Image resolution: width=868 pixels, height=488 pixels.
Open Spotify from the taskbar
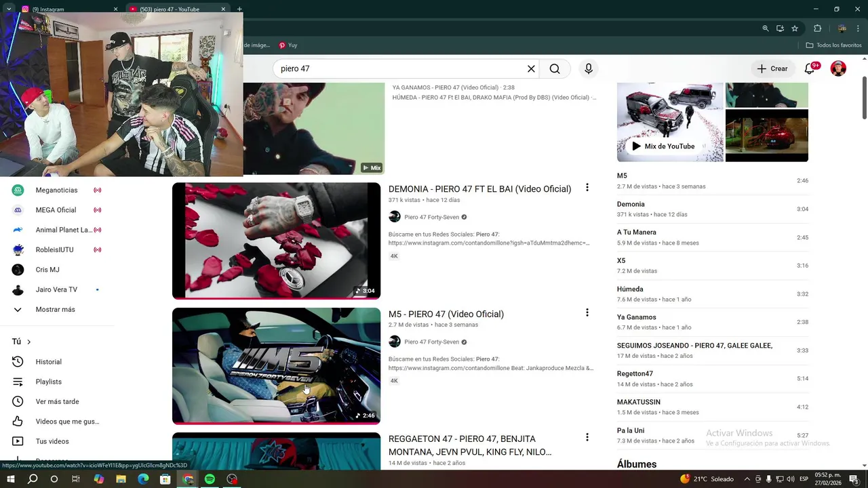click(210, 479)
